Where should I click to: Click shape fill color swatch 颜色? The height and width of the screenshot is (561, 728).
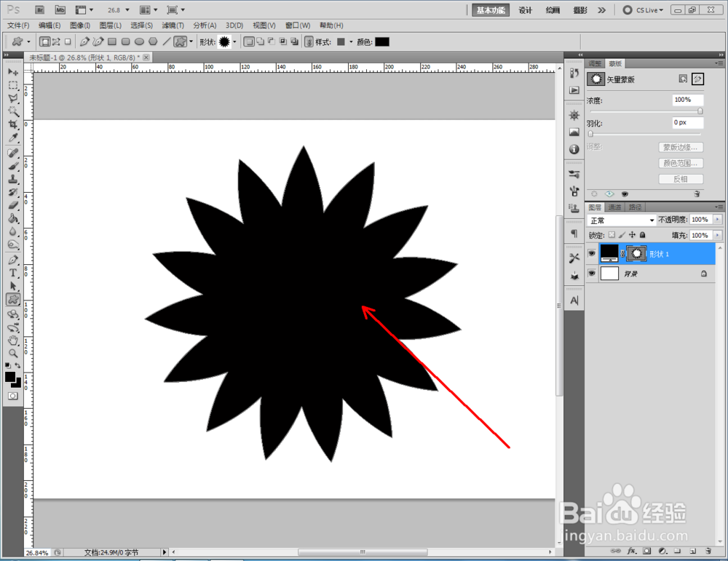[x=382, y=41]
